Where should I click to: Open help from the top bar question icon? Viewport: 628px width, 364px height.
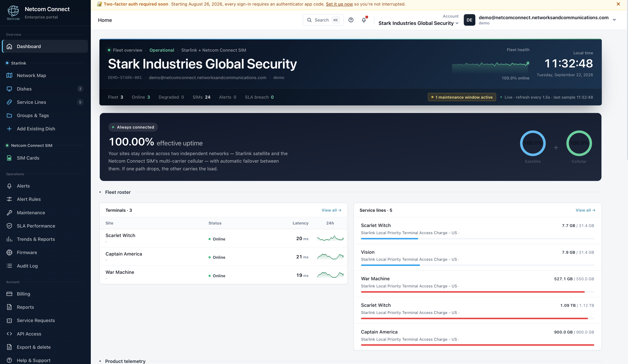click(351, 20)
